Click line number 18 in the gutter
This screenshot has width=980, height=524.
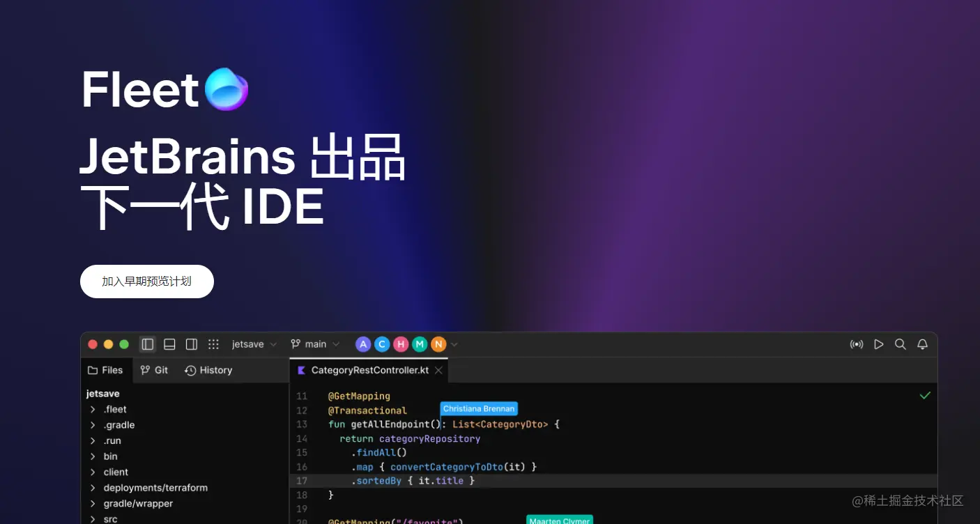click(301, 495)
